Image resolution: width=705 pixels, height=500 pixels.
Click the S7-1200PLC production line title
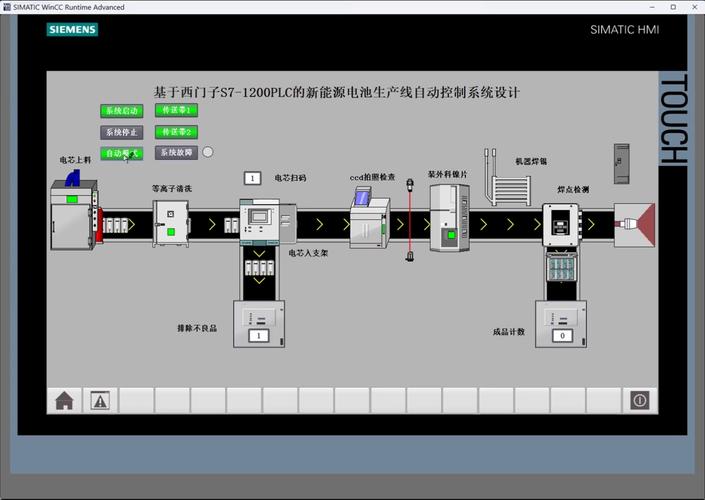click(337, 93)
